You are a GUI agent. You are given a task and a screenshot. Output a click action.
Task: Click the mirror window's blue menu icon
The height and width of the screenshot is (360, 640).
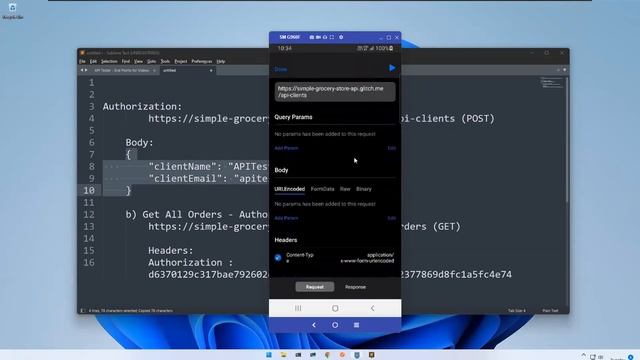tap(356, 325)
